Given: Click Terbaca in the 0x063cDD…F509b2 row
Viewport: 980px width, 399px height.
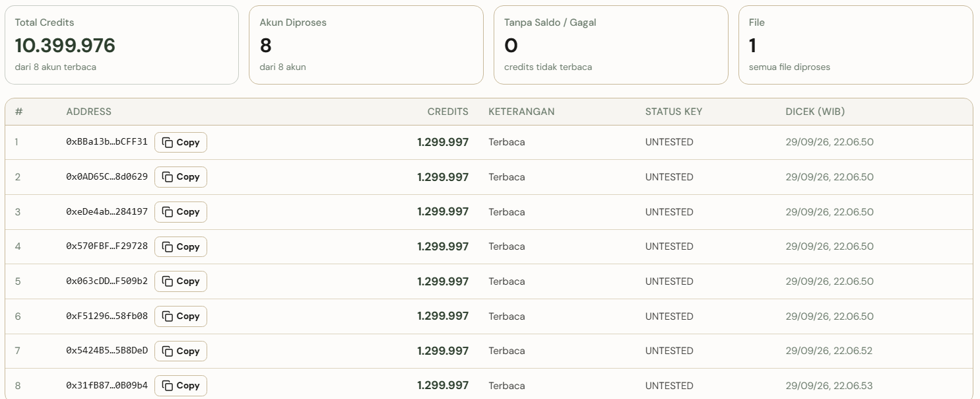Looking at the screenshot, I should point(507,281).
